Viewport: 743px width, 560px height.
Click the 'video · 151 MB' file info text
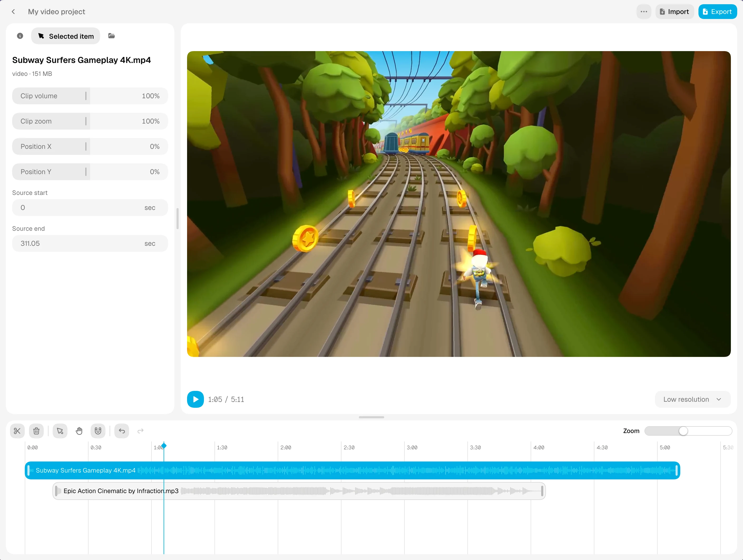tap(32, 74)
